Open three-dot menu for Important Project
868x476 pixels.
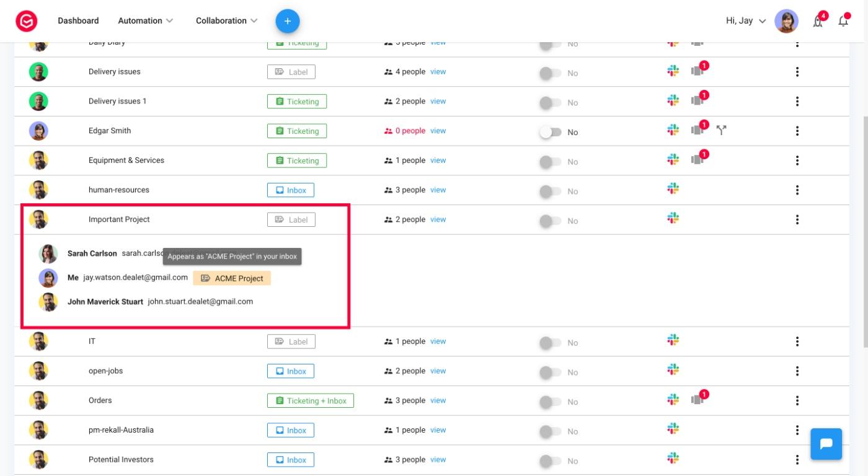coord(797,219)
